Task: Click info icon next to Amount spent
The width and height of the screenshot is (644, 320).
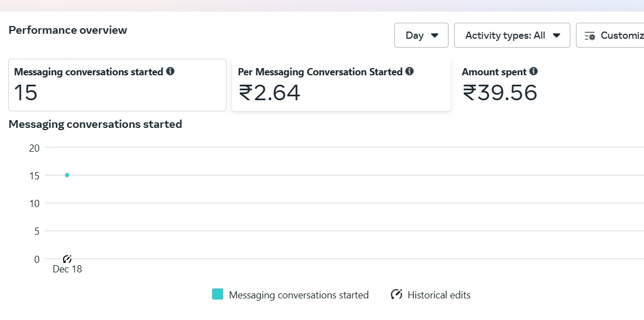Action: pos(533,71)
